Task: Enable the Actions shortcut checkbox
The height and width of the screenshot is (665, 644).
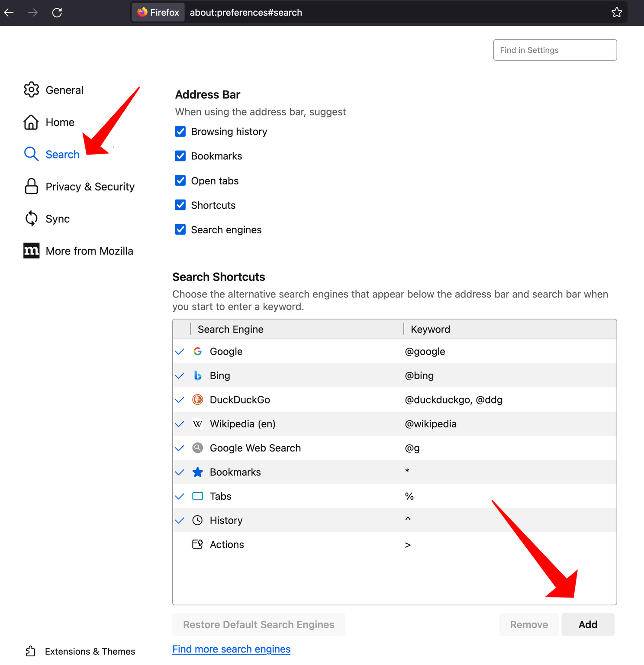Action: coord(180,544)
